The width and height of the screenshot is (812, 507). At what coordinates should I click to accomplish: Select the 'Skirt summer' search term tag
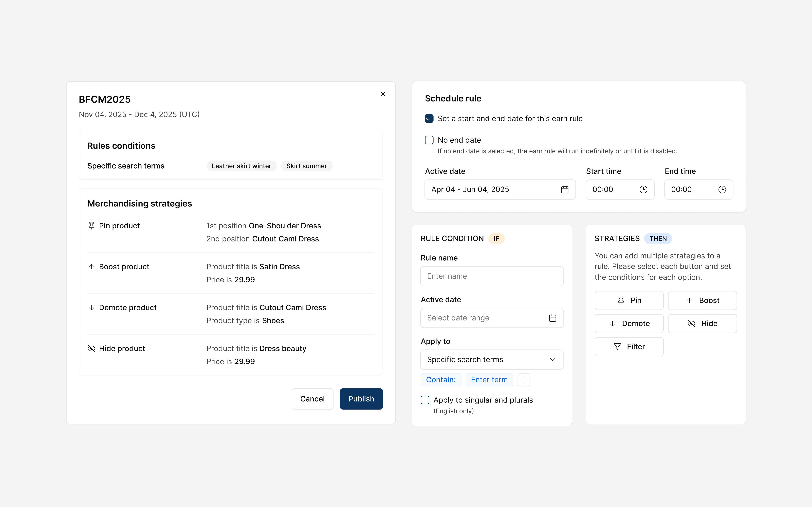307,166
